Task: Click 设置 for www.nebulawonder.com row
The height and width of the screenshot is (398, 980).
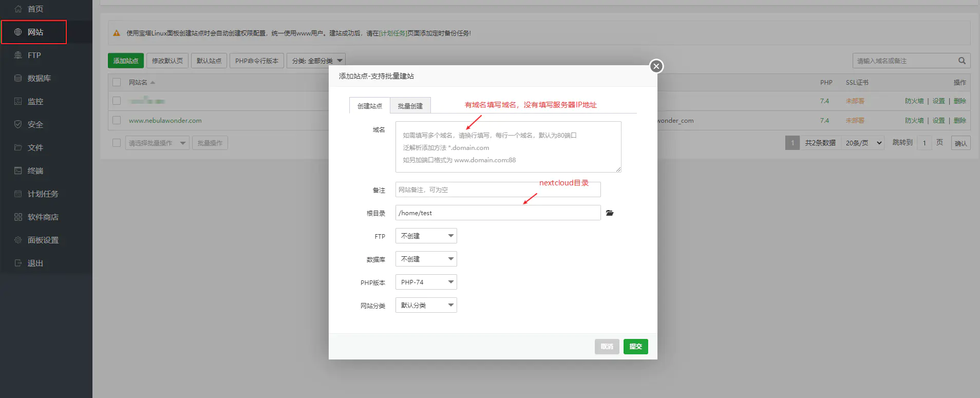Action: tap(938, 120)
